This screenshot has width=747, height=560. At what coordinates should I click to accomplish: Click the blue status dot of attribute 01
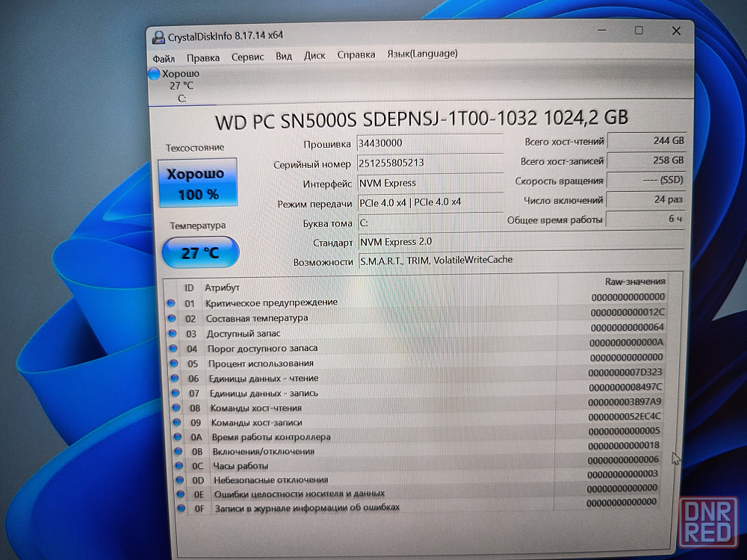(172, 303)
